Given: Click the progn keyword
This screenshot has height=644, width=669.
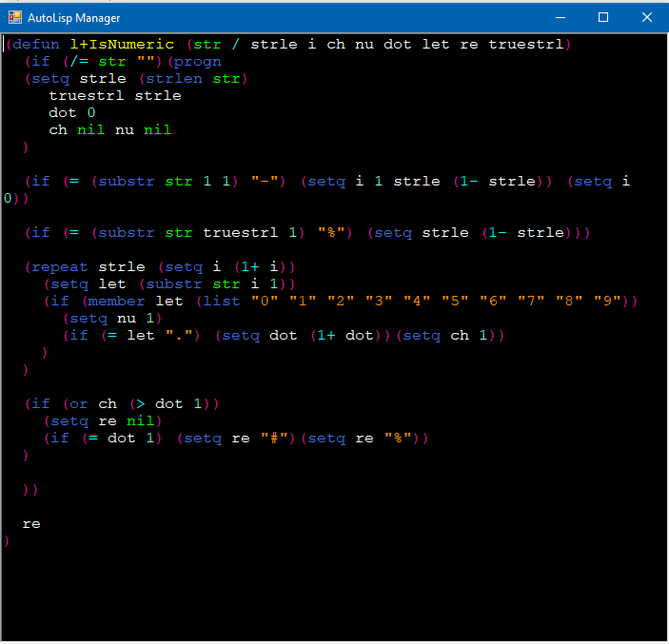Looking at the screenshot, I should pos(198,62).
